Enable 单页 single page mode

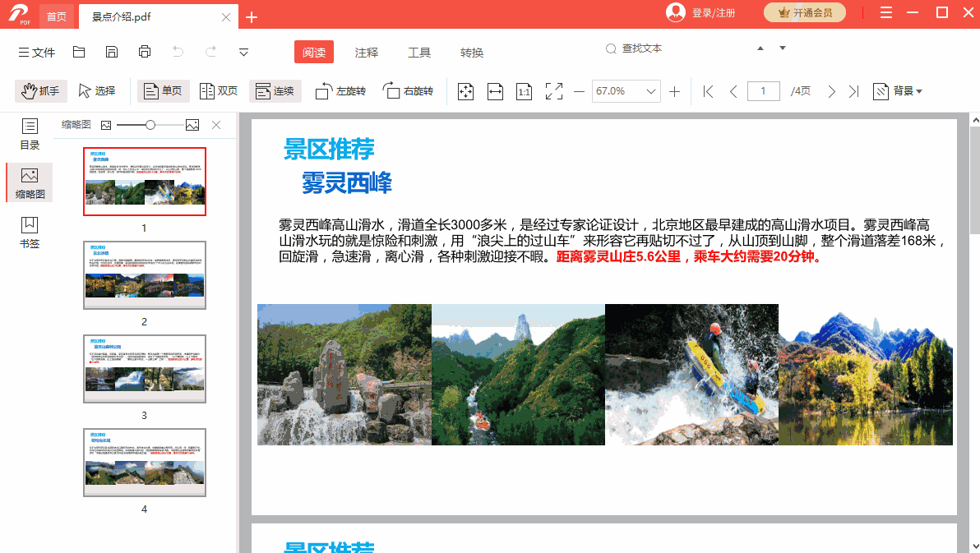pos(163,90)
